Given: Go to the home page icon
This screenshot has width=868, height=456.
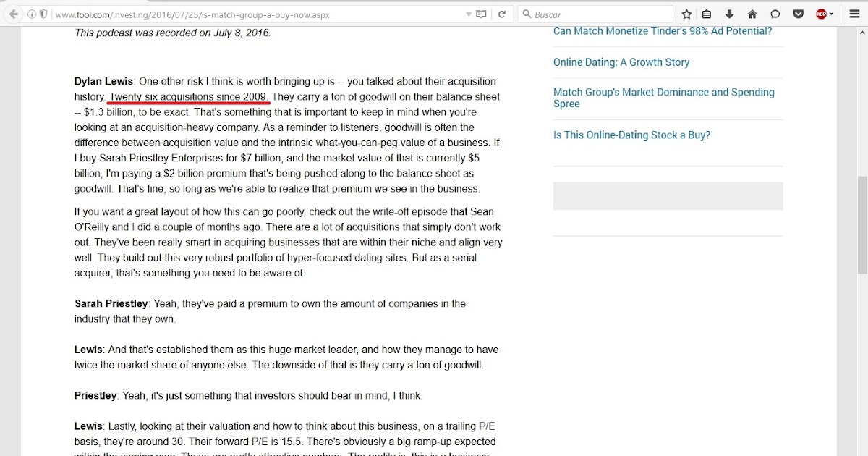Looking at the screenshot, I should (x=752, y=14).
